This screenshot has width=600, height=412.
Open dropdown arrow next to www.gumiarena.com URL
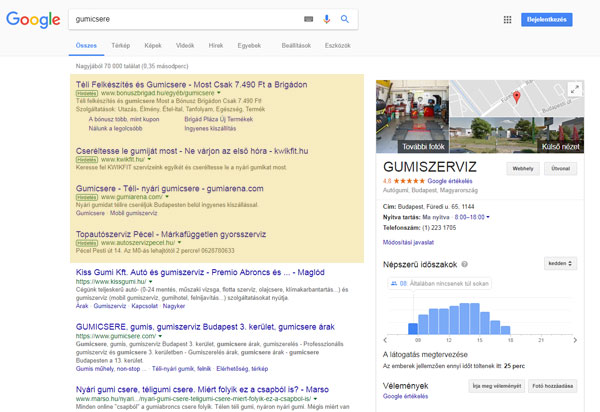pos(167,197)
